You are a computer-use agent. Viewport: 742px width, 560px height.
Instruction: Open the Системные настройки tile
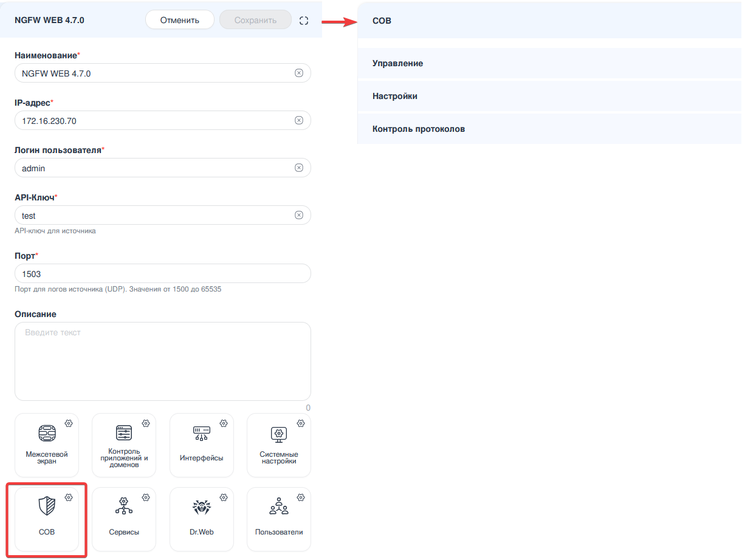tap(278, 445)
